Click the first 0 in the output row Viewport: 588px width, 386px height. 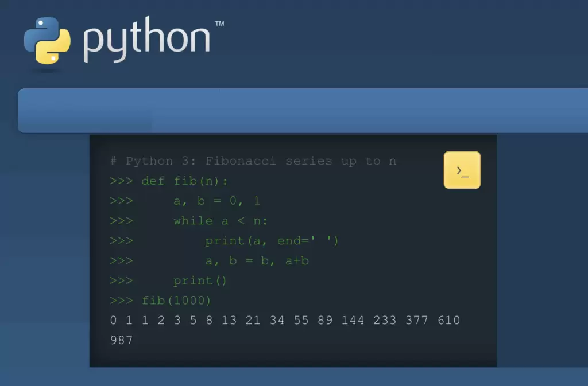[113, 320]
